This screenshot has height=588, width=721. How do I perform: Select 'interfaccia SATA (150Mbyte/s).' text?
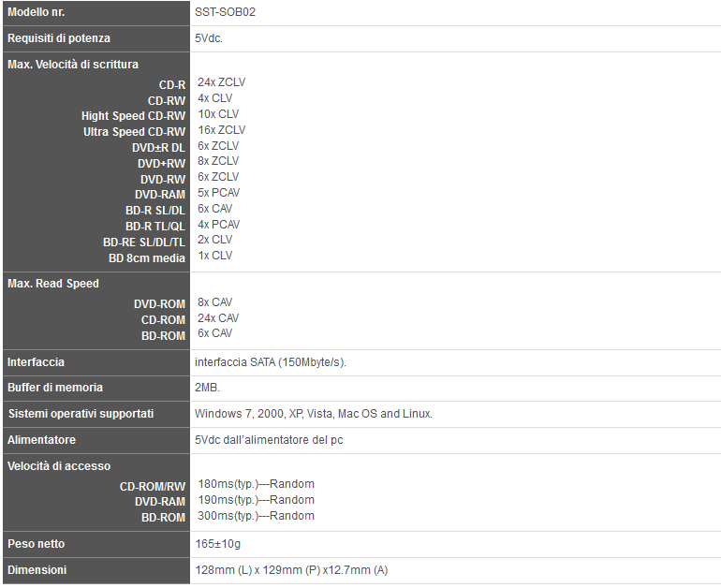(x=271, y=362)
